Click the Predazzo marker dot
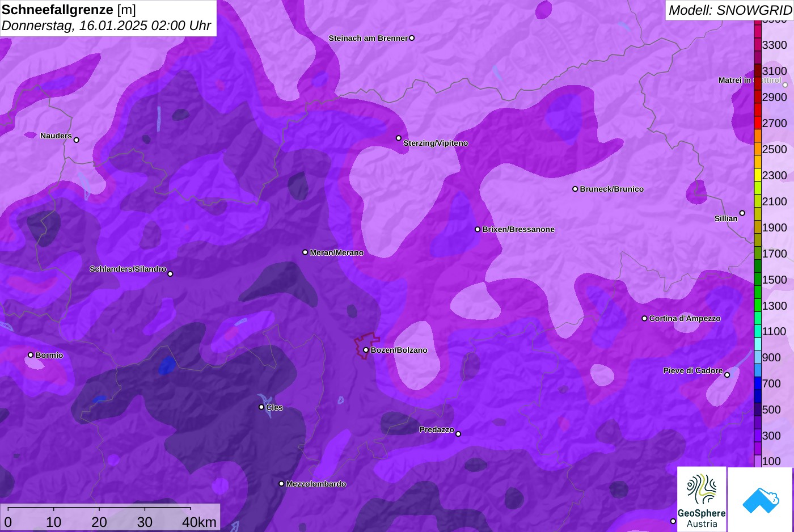The height and width of the screenshot is (532, 794). click(x=458, y=434)
